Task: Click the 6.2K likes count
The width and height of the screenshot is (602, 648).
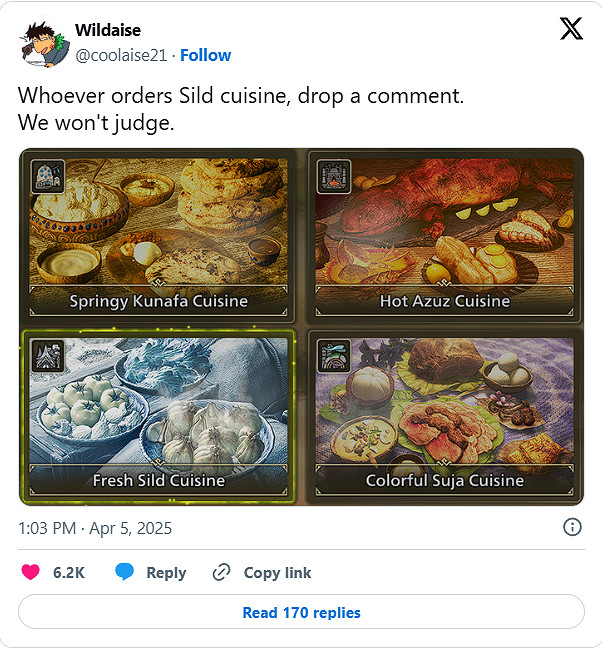Action: coord(69,572)
